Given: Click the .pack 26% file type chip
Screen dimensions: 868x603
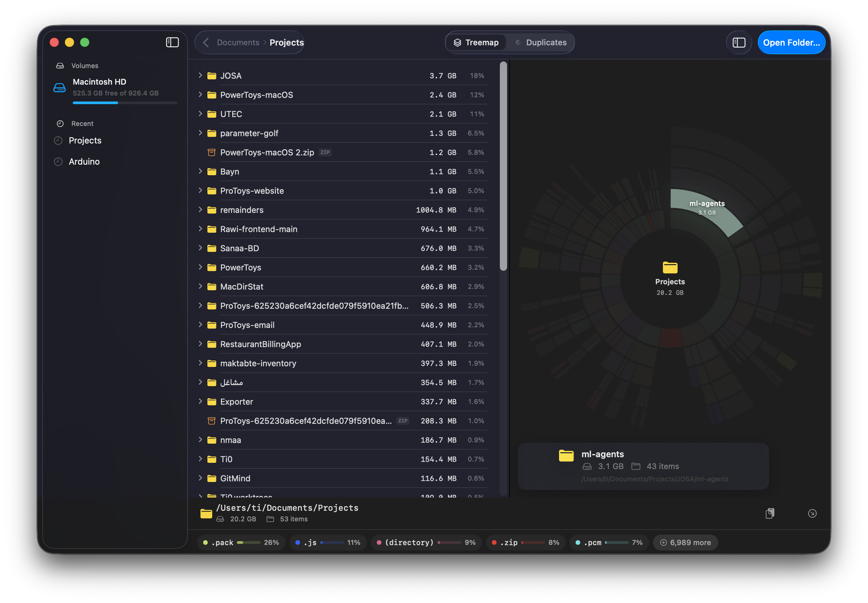Looking at the screenshot, I should [x=241, y=542].
